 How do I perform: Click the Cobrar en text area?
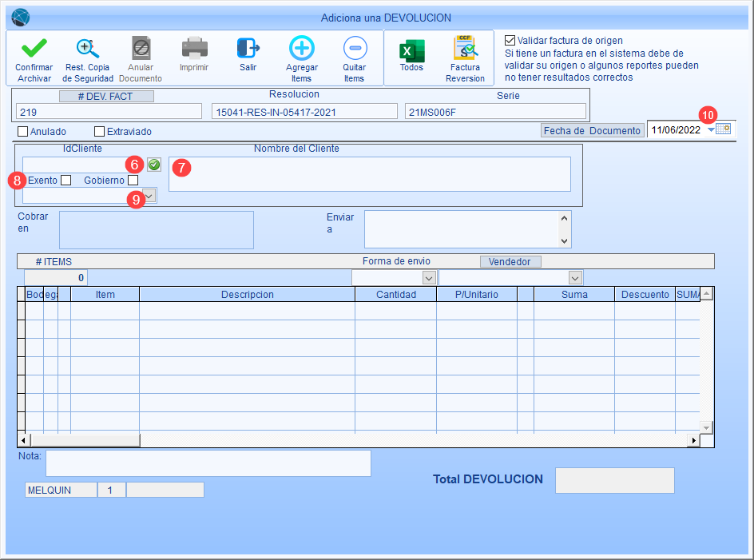(x=157, y=230)
